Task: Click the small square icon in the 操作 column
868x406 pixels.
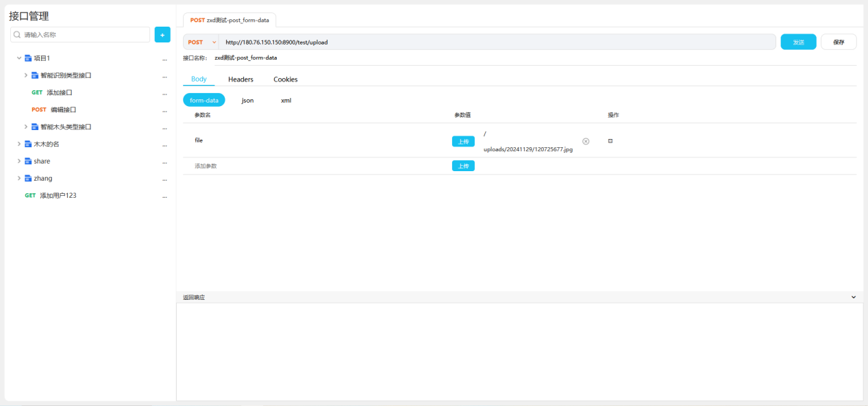Action: coord(610,141)
